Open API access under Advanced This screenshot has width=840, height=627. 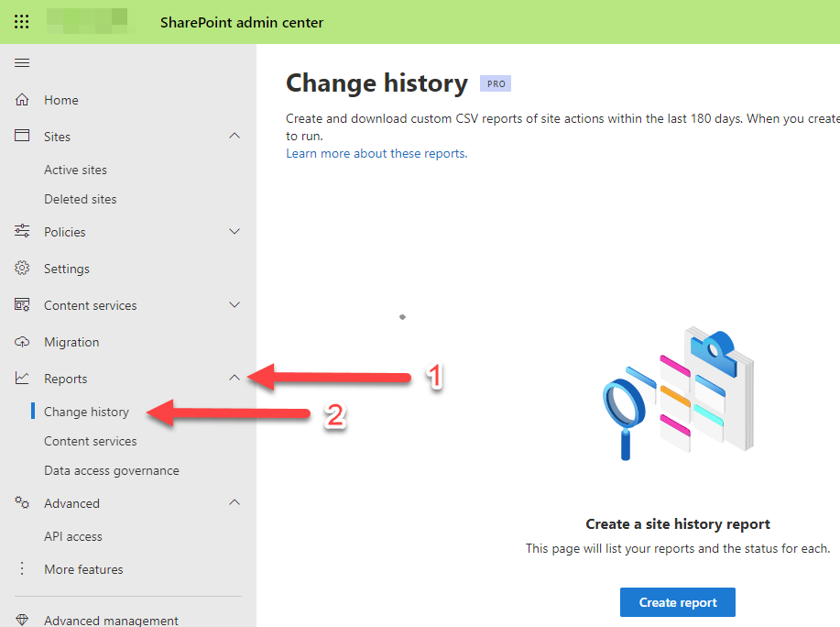[73, 536]
